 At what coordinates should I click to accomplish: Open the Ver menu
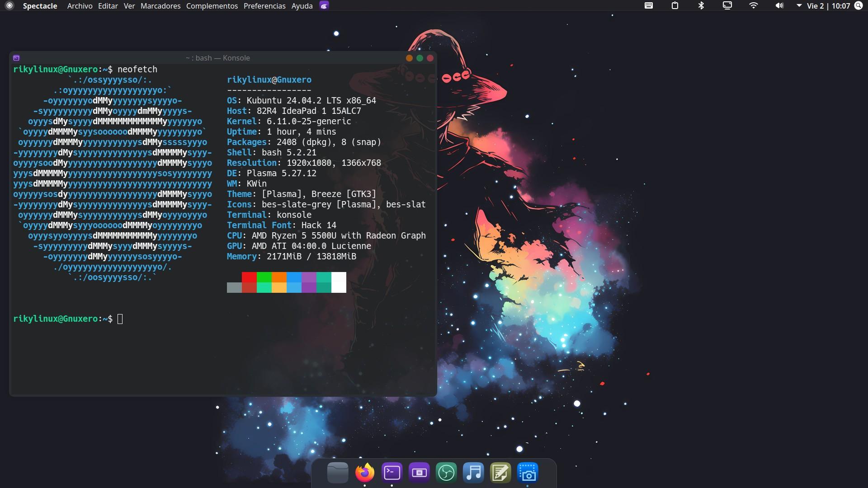click(129, 6)
